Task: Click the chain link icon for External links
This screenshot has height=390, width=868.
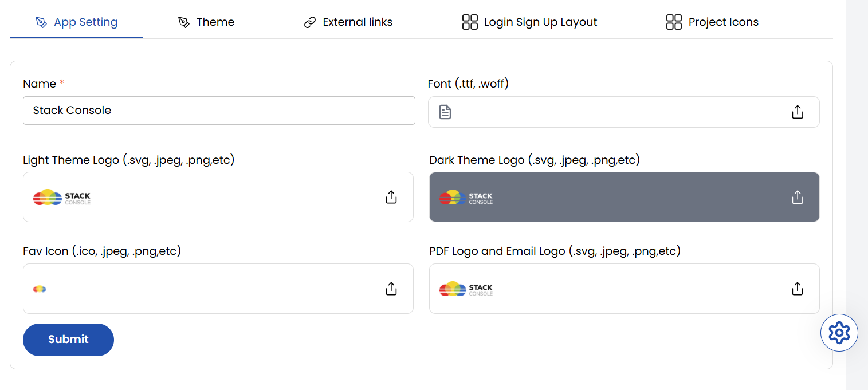Action: click(310, 22)
